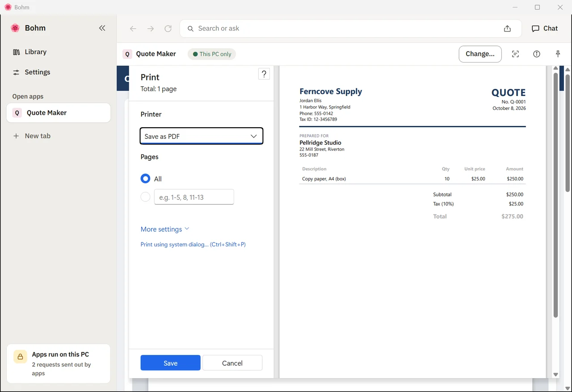Click Print using system dialog link
The image size is (572, 392).
(193, 244)
